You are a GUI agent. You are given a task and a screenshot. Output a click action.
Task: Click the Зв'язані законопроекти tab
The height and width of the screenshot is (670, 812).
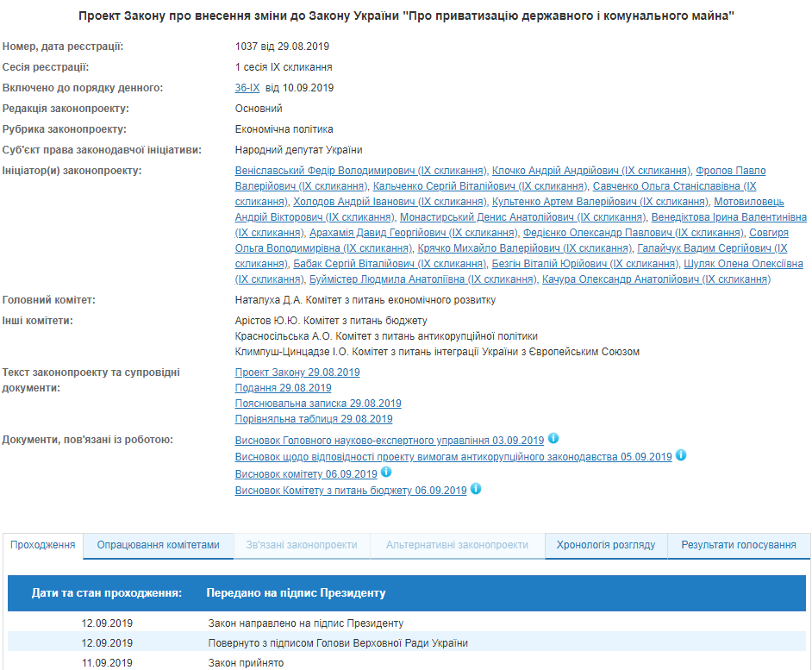[302, 545]
